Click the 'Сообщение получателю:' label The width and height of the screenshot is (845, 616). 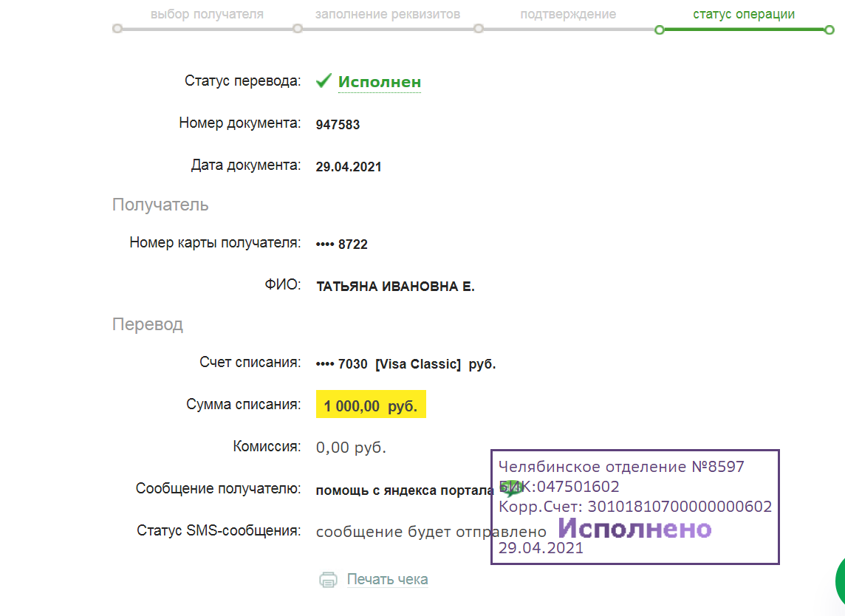click(218, 488)
